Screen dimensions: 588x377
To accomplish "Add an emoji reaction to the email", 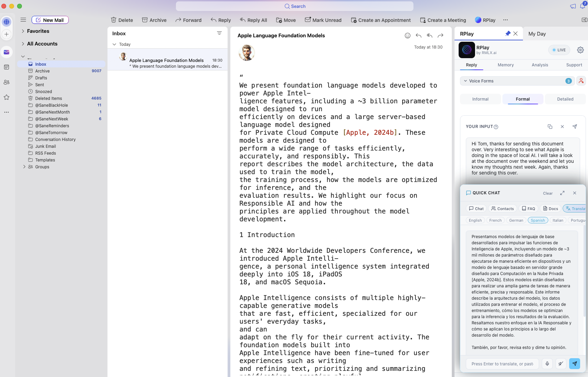I will pyautogui.click(x=408, y=36).
